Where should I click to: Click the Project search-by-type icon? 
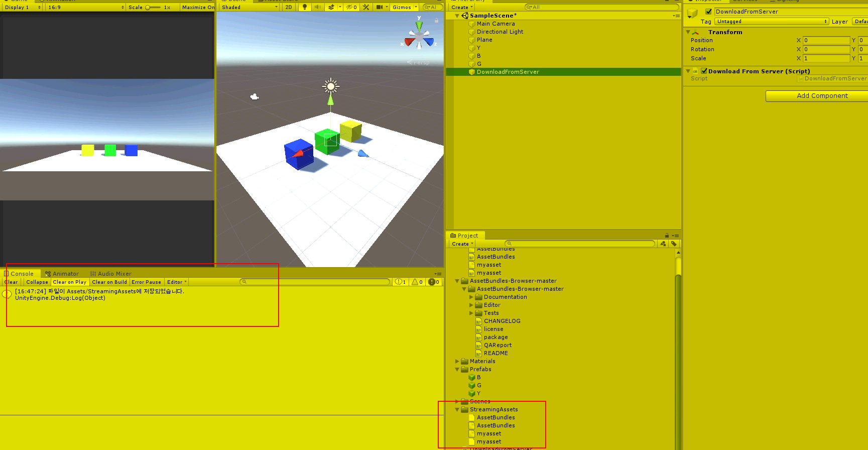tap(663, 244)
